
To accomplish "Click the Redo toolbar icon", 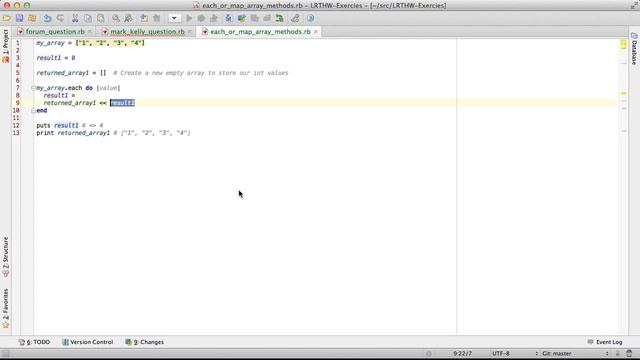I will click(60, 18).
